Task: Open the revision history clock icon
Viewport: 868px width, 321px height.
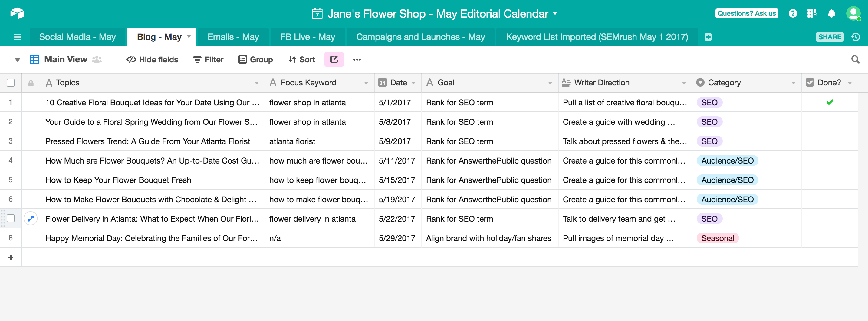Action: click(x=856, y=37)
